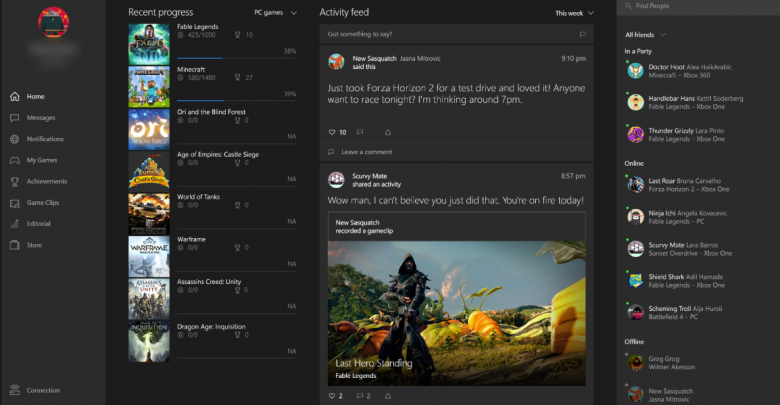Open the Editorial chart icon
The height and width of the screenshot is (405, 780).
[15, 224]
